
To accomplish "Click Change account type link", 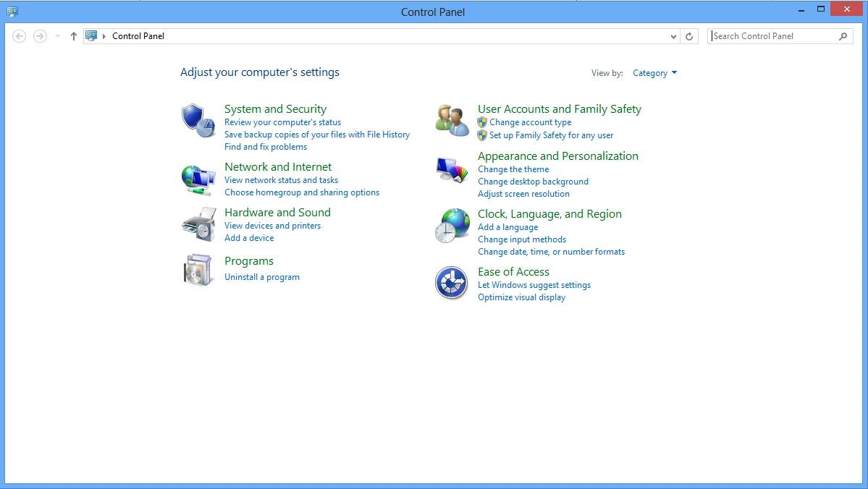I will (x=531, y=122).
